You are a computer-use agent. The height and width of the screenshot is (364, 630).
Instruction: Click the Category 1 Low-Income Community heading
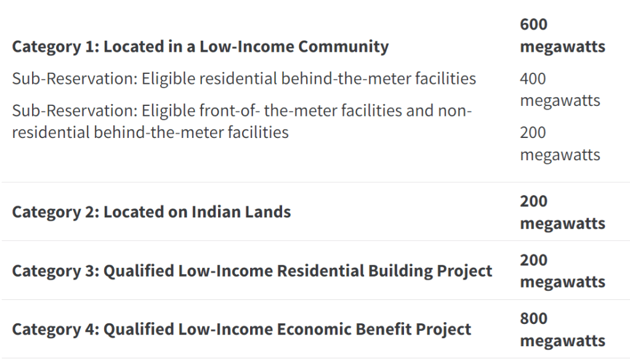pos(200,47)
